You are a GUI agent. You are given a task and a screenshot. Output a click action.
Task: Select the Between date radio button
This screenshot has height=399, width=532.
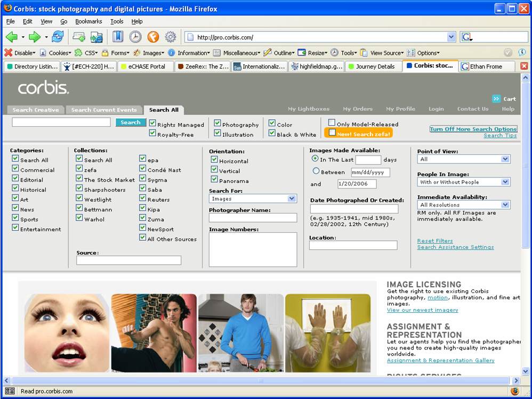[316, 172]
